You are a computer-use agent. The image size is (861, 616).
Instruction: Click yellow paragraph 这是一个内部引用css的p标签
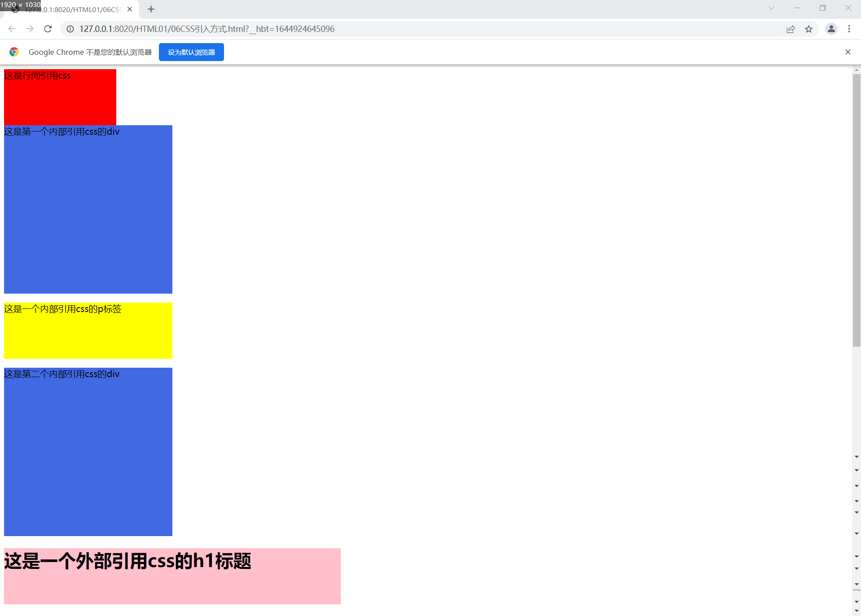coord(88,330)
